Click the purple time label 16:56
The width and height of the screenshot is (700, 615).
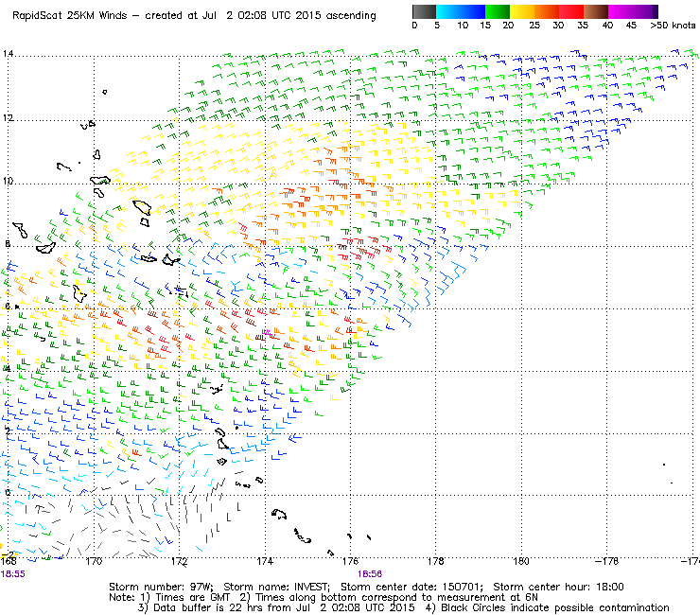pos(370,574)
